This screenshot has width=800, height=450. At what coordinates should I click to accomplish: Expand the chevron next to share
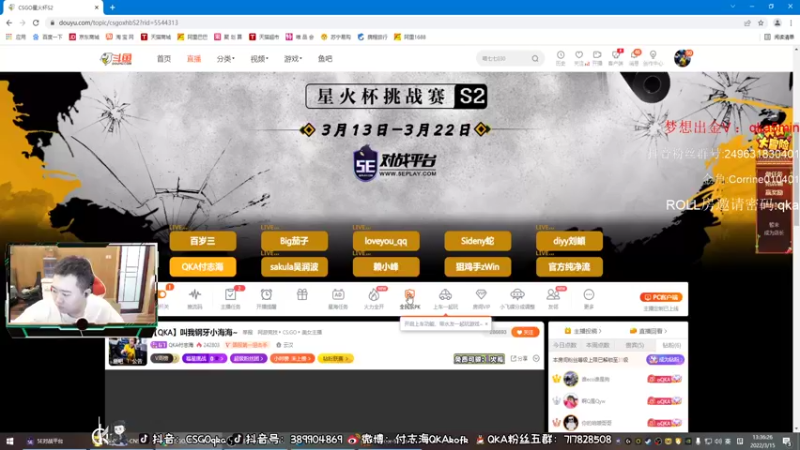tap(536, 359)
